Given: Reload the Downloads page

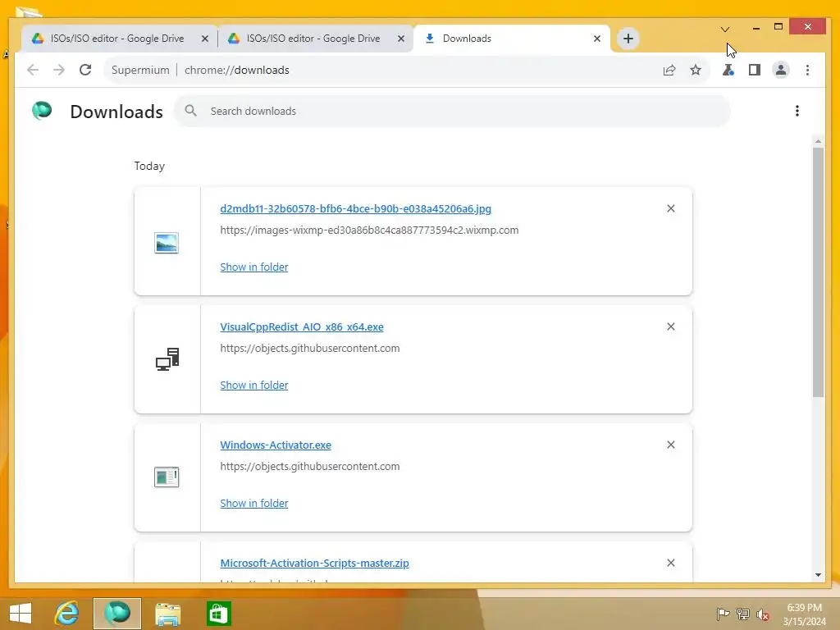Looking at the screenshot, I should point(85,70).
